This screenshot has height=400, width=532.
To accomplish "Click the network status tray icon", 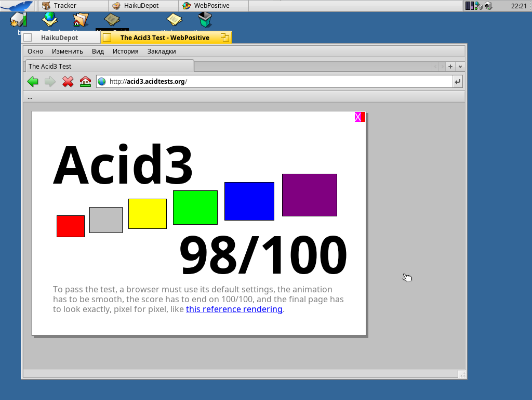I will [478, 6].
